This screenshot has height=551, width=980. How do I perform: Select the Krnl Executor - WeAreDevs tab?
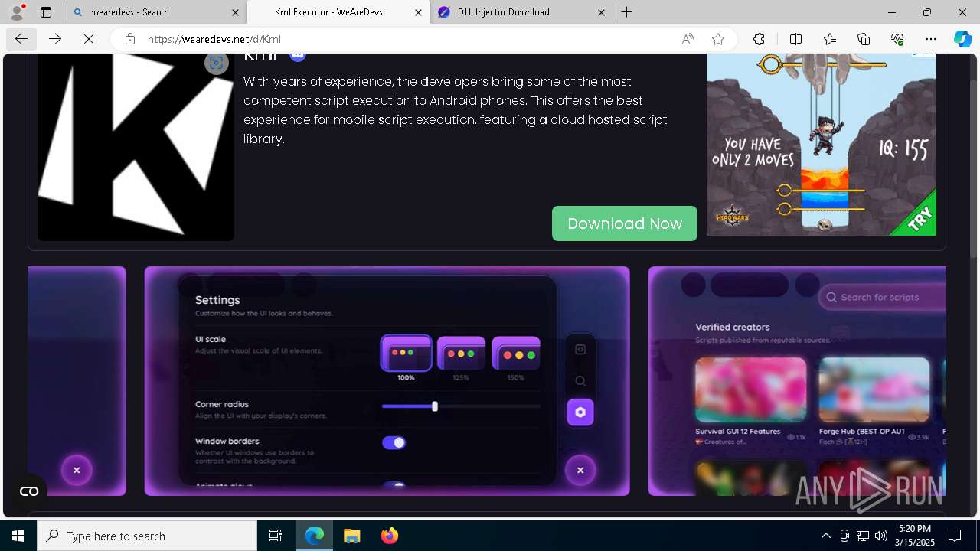[x=338, y=12]
